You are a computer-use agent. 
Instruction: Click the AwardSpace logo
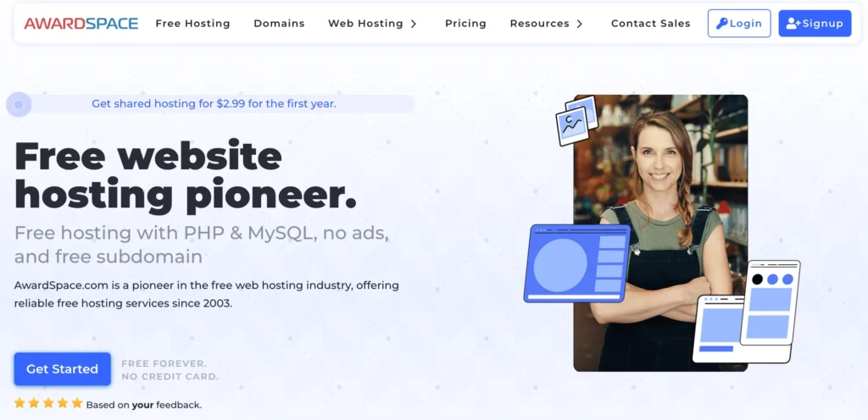pyautogui.click(x=81, y=23)
